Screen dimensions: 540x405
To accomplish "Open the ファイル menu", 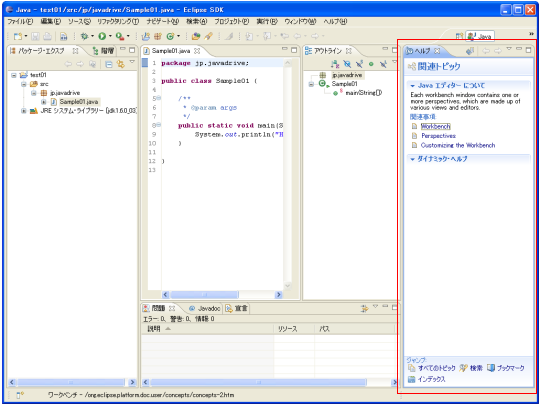I will pyautogui.click(x=20, y=21).
